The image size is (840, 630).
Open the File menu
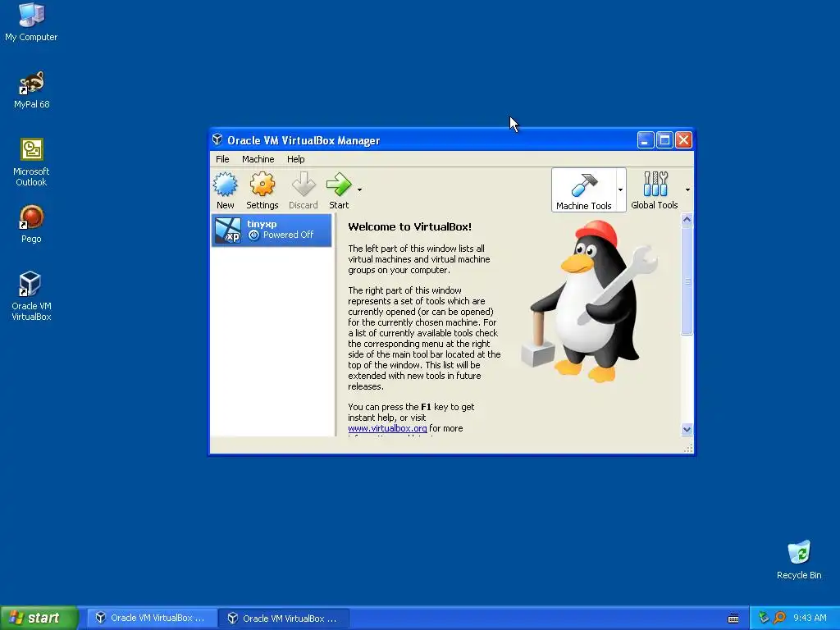coord(222,159)
